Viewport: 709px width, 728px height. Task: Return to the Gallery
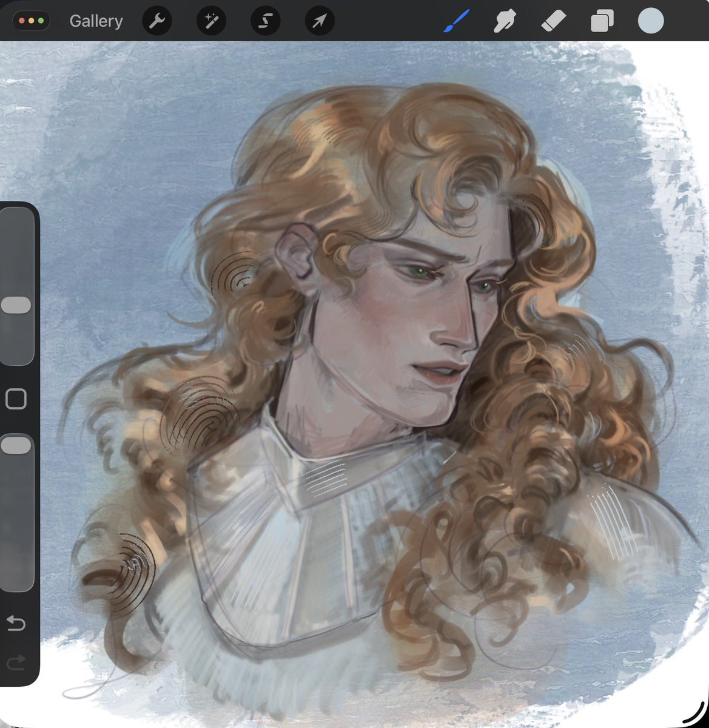click(x=96, y=21)
